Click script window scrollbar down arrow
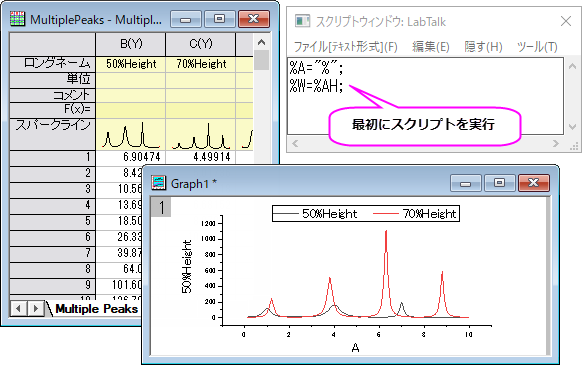582x365 pixels. (572, 127)
